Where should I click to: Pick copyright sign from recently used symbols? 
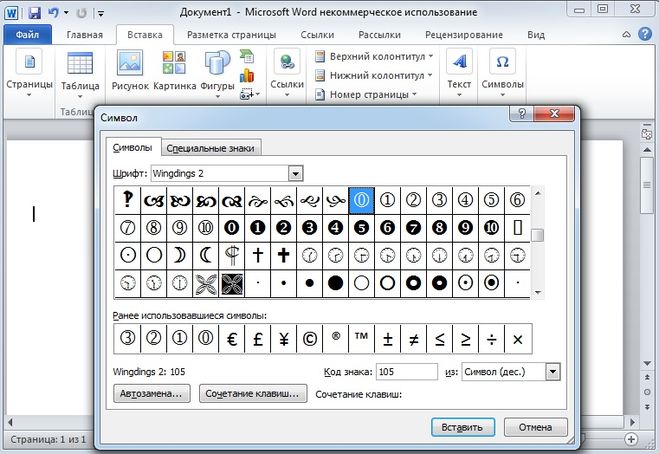coord(309,339)
